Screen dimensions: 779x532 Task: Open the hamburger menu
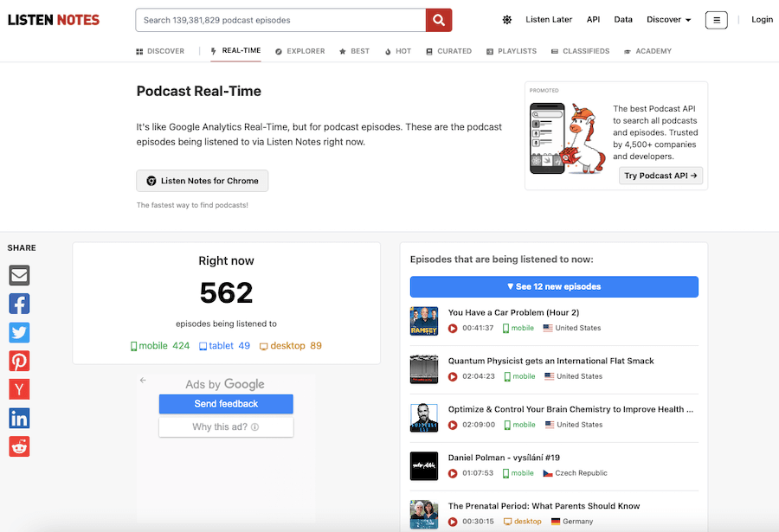click(716, 20)
